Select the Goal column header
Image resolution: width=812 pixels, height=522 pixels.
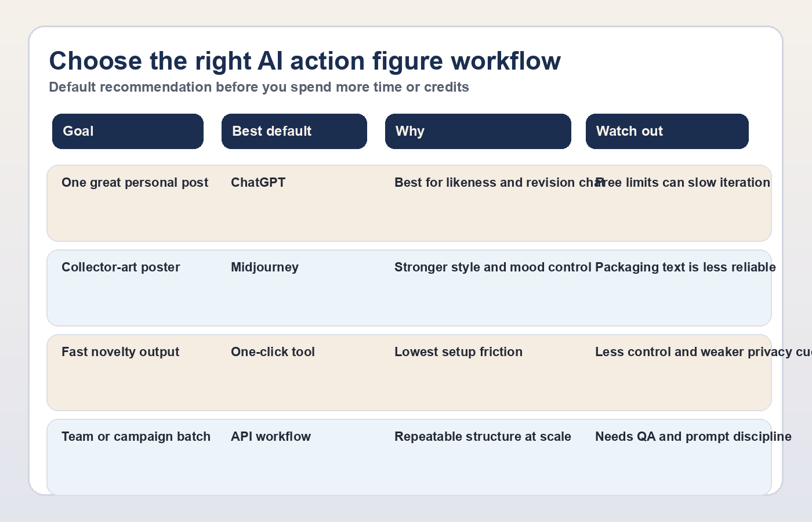point(128,131)
